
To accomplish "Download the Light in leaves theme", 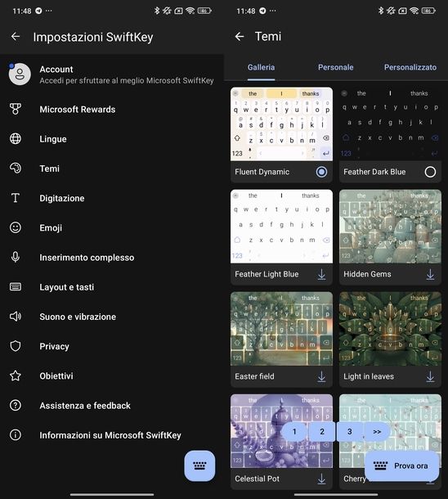I will click(x=430, y=376).
